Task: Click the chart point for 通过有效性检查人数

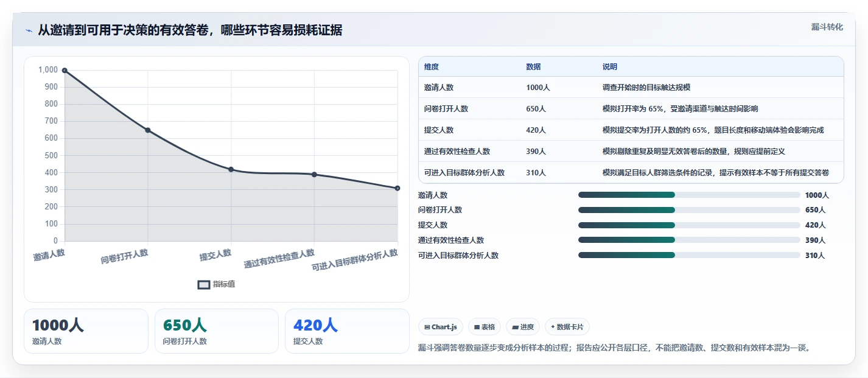Action: 314,175
